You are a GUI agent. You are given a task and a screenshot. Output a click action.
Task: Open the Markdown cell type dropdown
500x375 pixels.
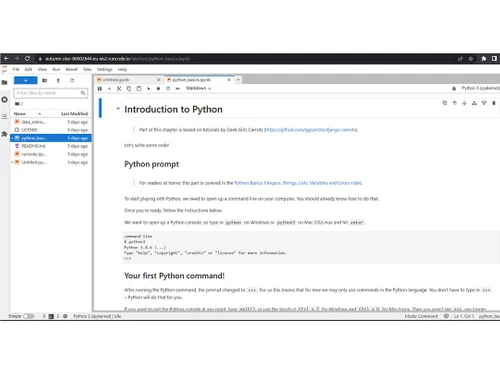(x=198, y=88)
